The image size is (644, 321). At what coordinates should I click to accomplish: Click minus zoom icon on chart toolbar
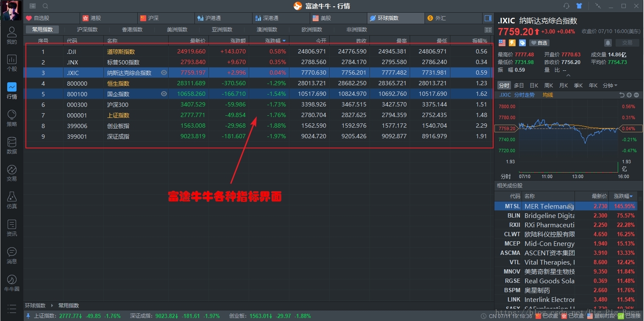(x=636, y=95)
